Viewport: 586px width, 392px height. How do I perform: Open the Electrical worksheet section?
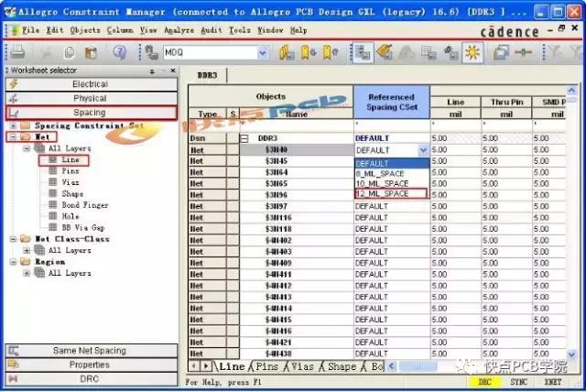pos(92,84)
